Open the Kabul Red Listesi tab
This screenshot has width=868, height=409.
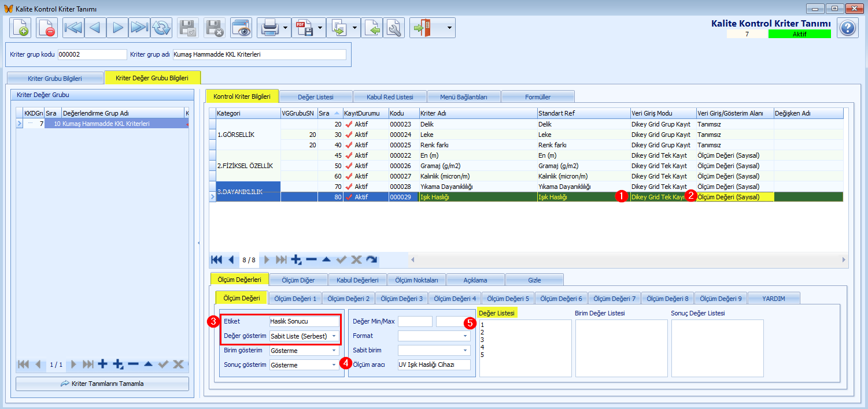389,96
